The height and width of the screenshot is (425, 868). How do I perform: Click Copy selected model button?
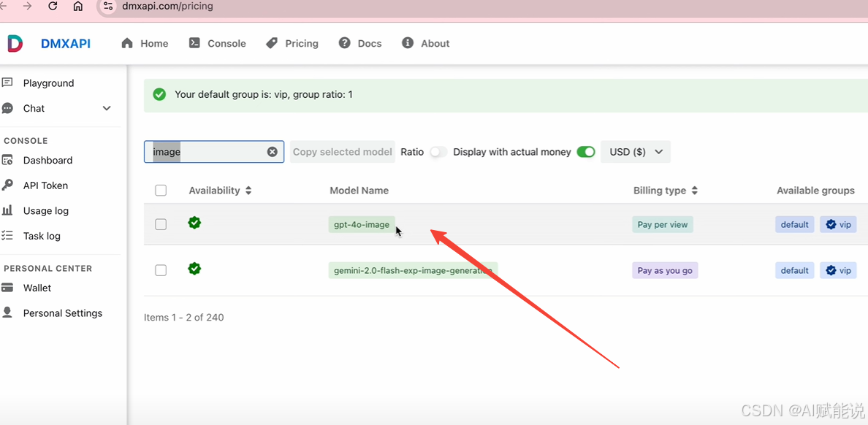(x=343, y=152)
